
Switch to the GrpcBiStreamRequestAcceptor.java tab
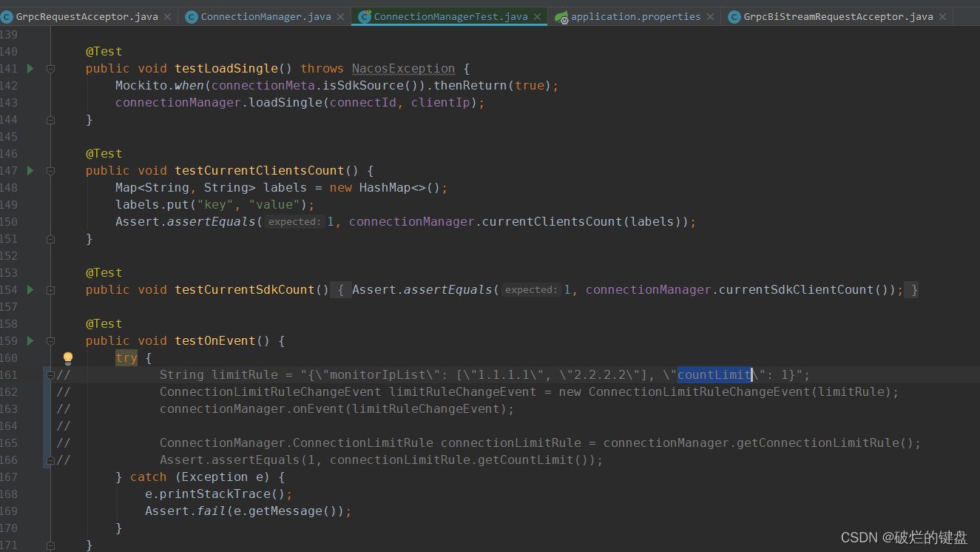[836, 16]
